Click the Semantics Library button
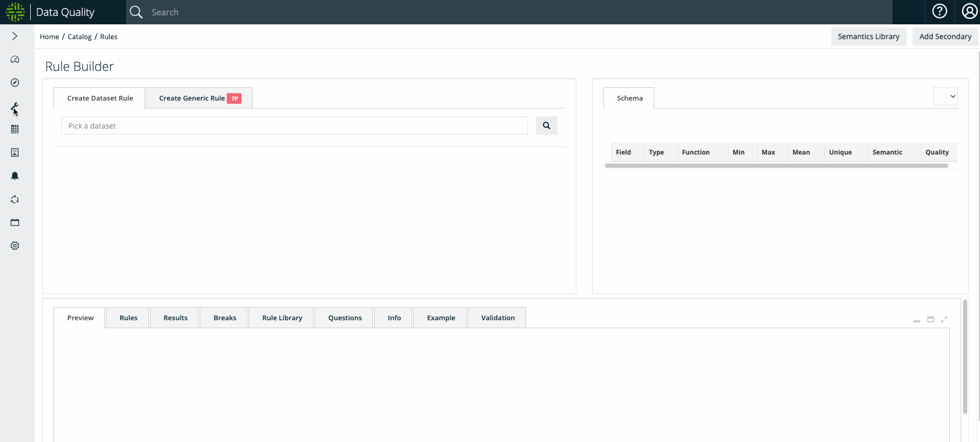The width and height of the screenshot is (980, 442). coord(868,37)
